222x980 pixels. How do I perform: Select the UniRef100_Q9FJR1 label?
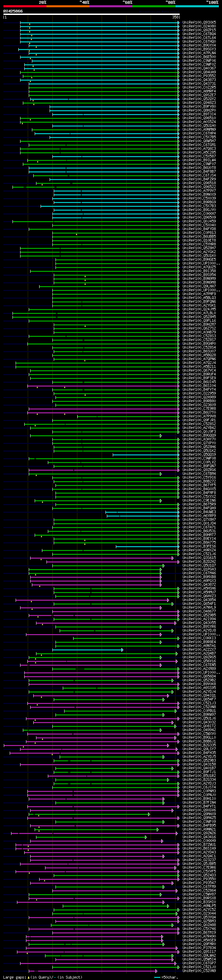pos(199,420)
